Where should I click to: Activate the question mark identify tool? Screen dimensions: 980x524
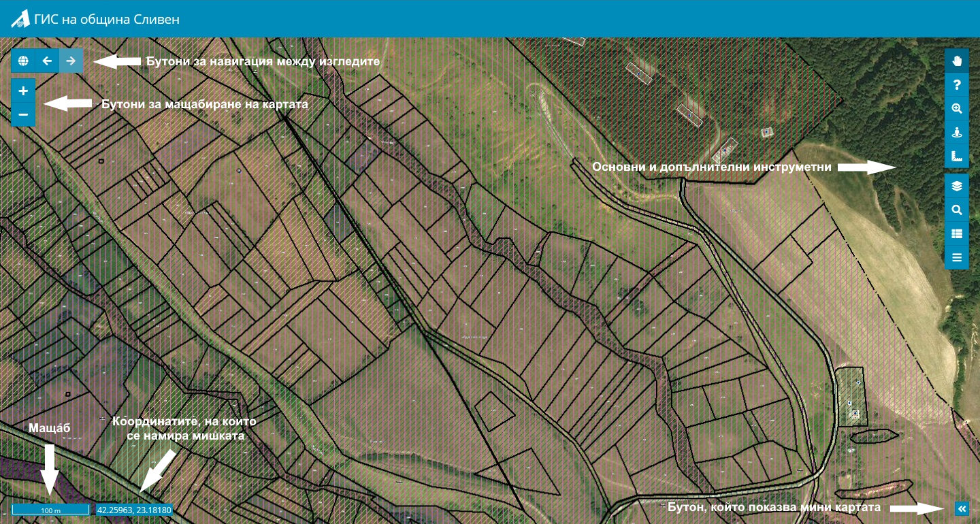pos(957,85)
